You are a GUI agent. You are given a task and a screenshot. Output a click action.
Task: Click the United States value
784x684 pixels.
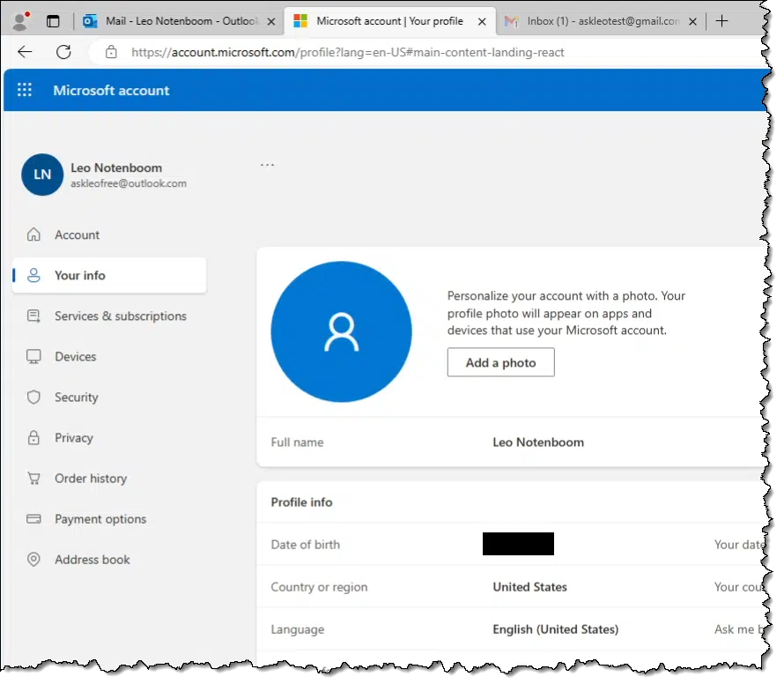tap(530, 587)
